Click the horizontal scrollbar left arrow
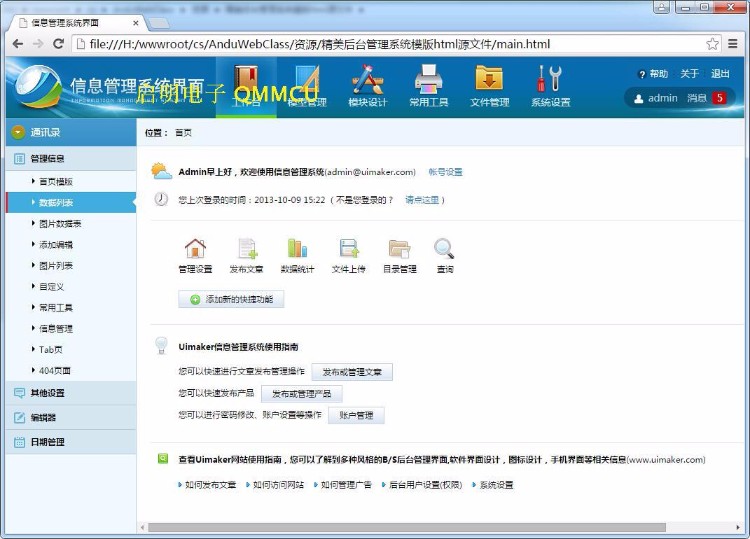 [142, 527]
